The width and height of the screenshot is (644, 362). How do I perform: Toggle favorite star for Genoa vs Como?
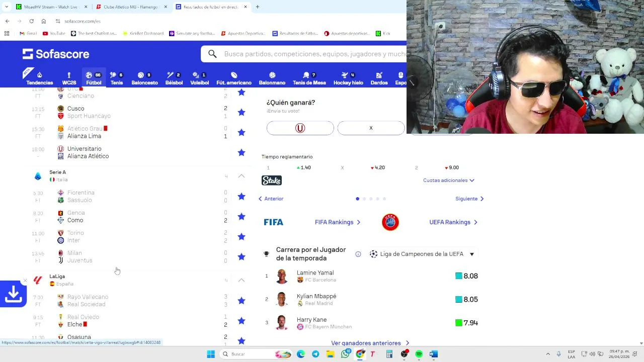coord(242,216)
